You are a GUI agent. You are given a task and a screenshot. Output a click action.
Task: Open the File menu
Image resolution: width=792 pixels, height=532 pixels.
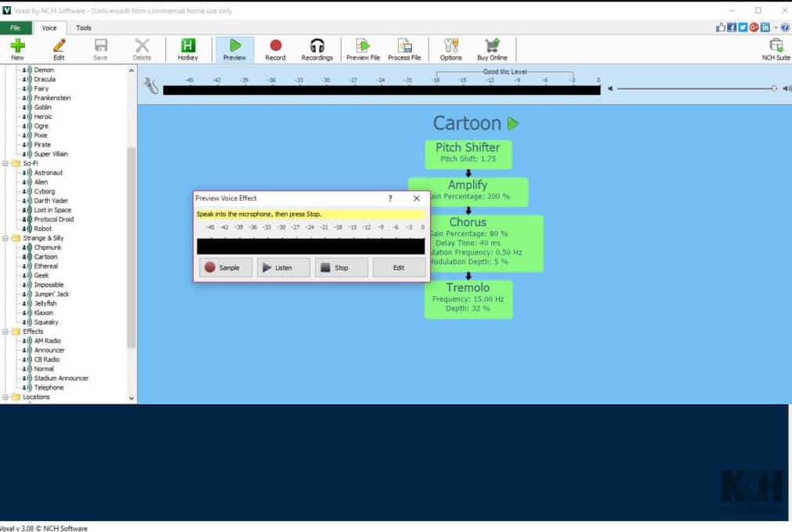click(16, 27)
